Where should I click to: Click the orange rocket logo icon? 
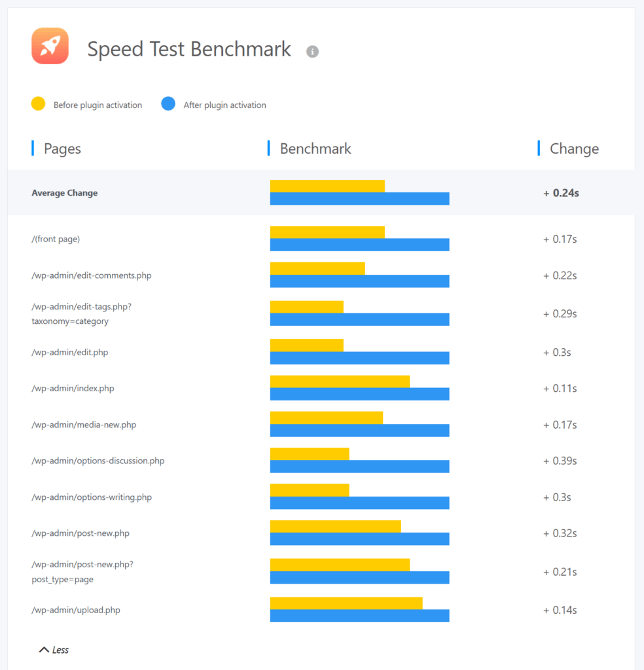(x=50, y=46)
